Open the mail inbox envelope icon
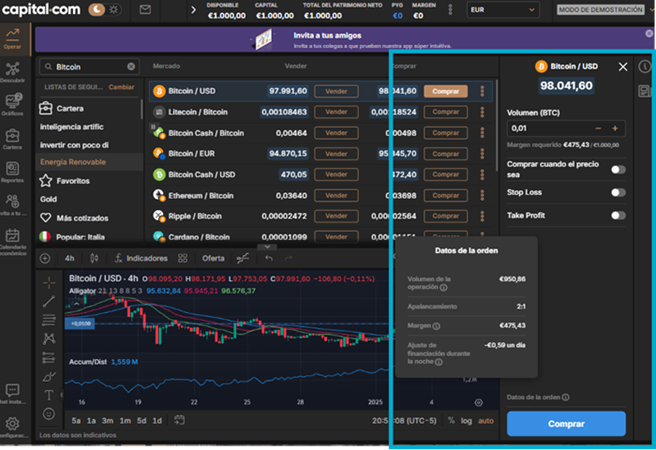The width and height of the screenshot is (656, 450). [x=145, y=9]
